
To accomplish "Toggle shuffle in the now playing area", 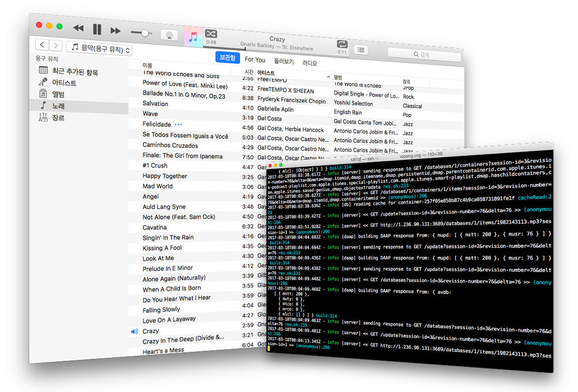I will click(211, 34).
